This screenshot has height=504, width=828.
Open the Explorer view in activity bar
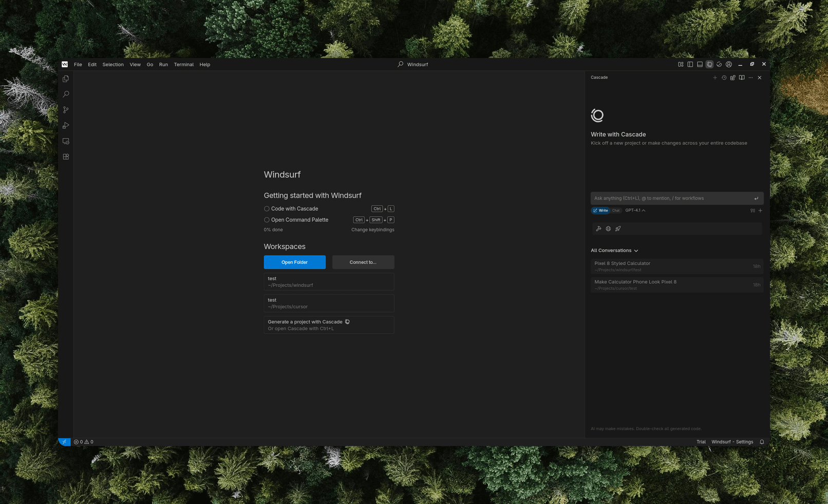[x=66, y=79]
